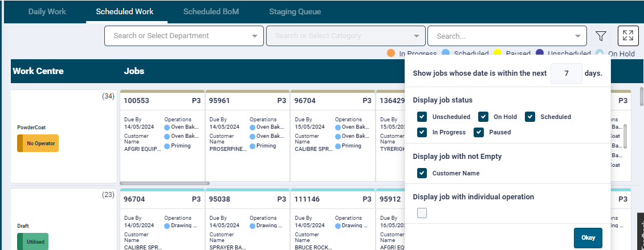Switch to the Daily Work tab
644x250 pixels.
tap(47, 11)
